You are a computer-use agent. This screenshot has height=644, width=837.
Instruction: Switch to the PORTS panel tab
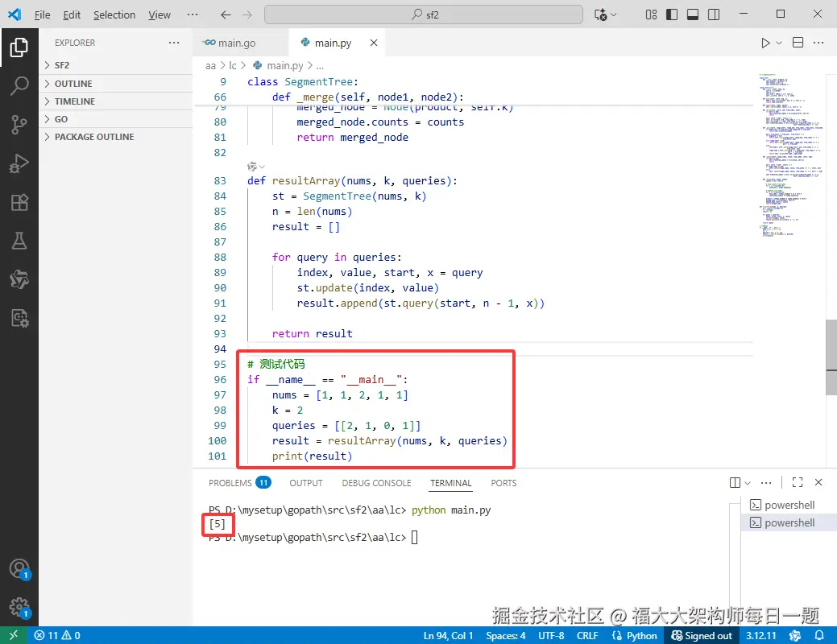point(503,483)
